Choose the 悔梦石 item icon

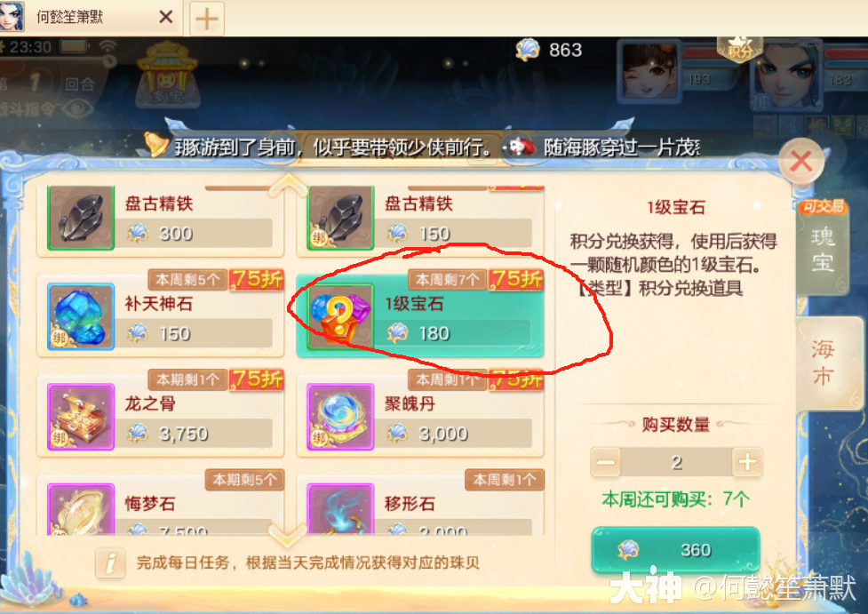point(81,509)
